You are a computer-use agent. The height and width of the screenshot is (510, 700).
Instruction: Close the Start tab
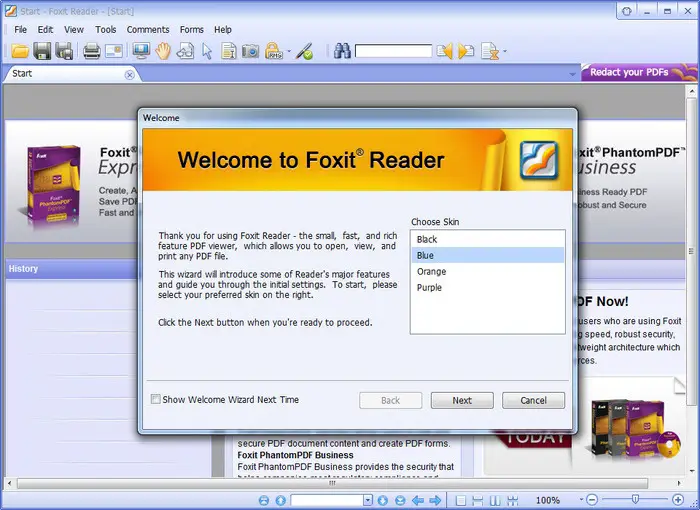point(129,75)
